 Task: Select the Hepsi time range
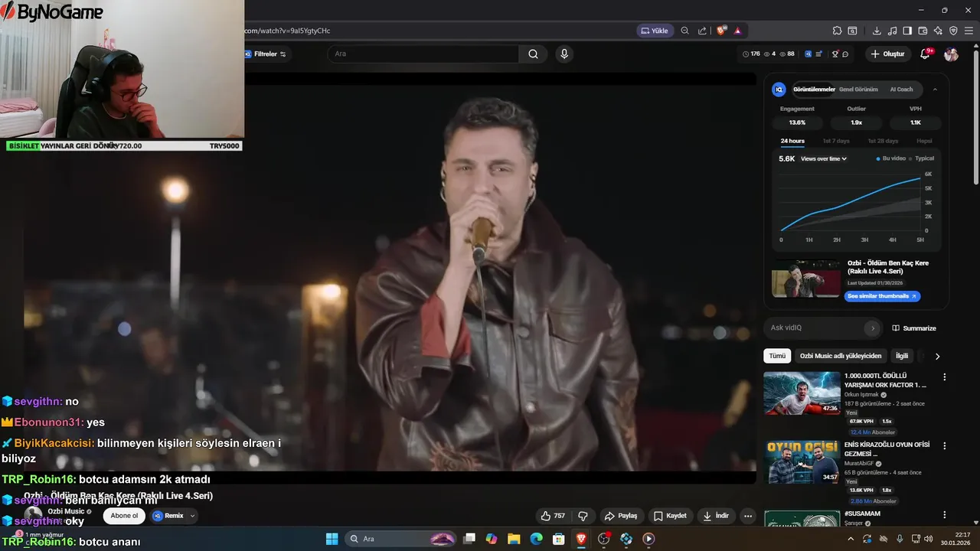(x=924, y=141)
